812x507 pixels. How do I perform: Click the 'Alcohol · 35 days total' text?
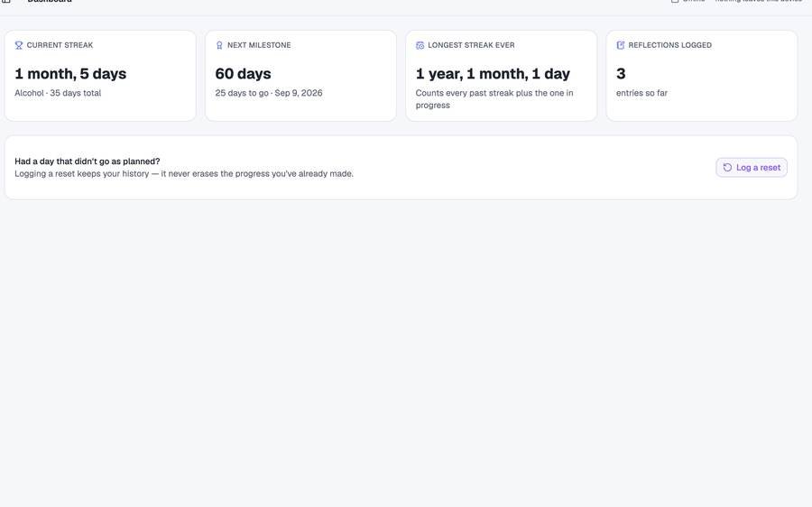click(x=58, y=93)
